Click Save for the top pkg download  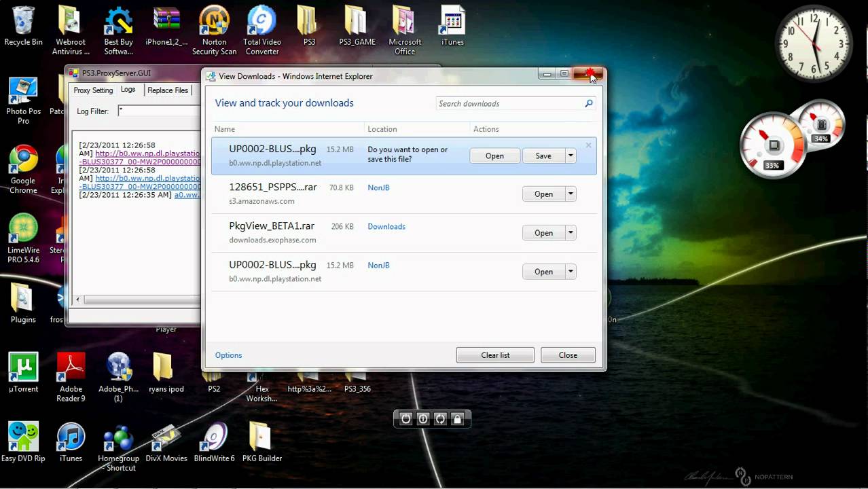(x=543, y=156)
